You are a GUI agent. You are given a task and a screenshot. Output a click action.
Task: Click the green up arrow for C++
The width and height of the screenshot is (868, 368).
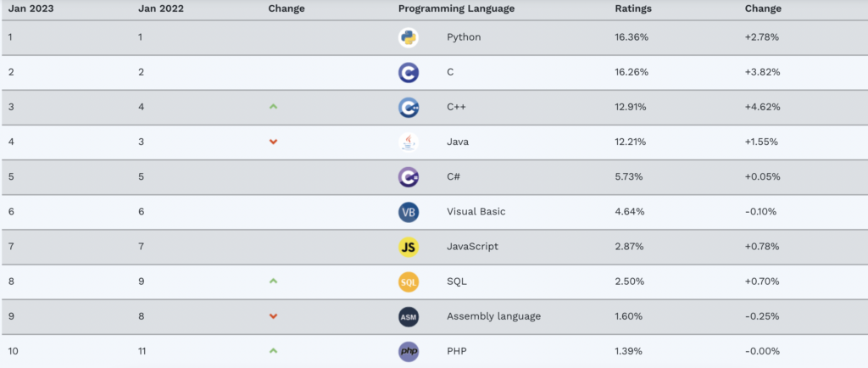click(273, 107)
